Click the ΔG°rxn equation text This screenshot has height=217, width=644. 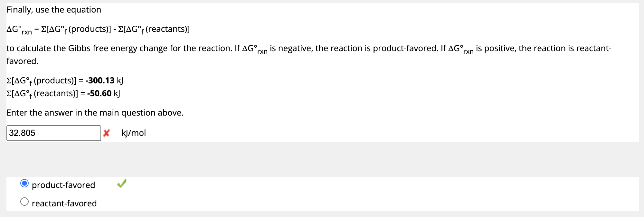[97, 29]
